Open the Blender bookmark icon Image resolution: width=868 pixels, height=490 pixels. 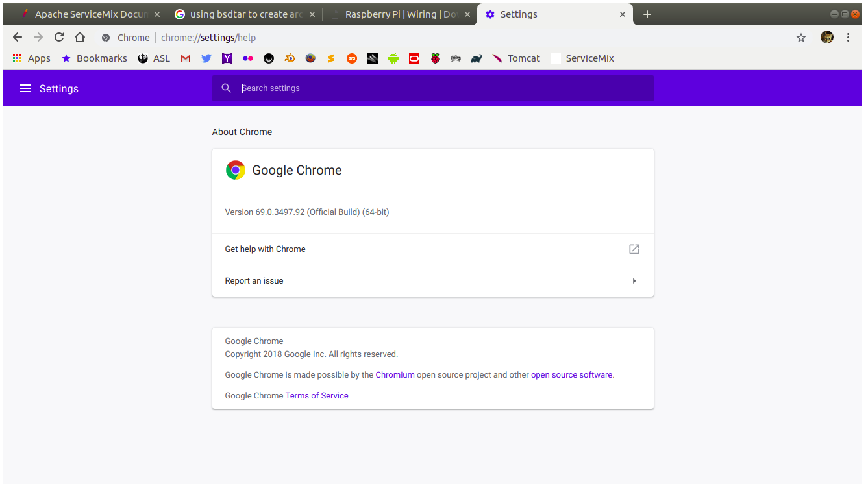pos(290,58)
